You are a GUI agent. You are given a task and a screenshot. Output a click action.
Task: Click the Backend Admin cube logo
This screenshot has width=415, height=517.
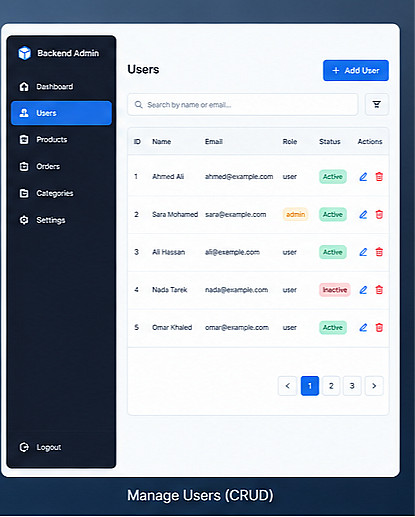[24, 53]
